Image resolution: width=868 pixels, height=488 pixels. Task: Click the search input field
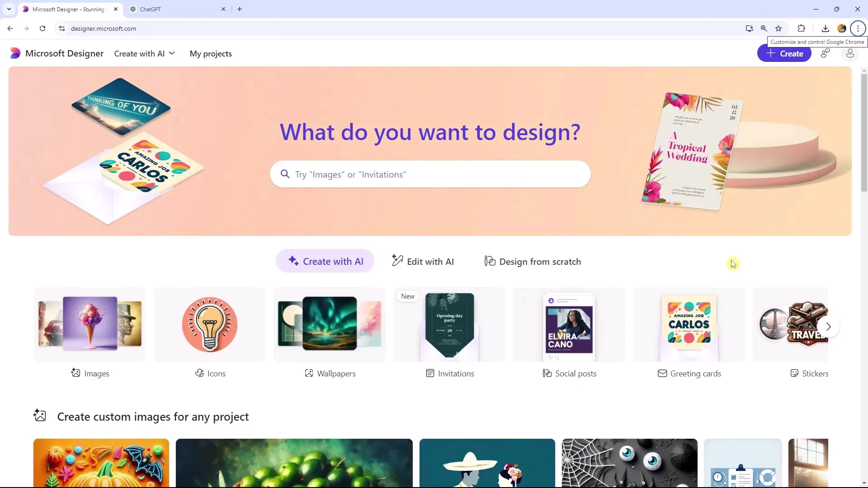pyautogui.click(x=430, y=174)
